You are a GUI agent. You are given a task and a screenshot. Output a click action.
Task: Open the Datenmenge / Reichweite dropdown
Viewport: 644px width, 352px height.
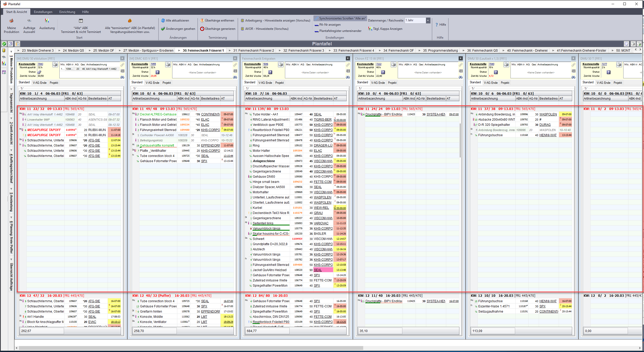[428, 20]
